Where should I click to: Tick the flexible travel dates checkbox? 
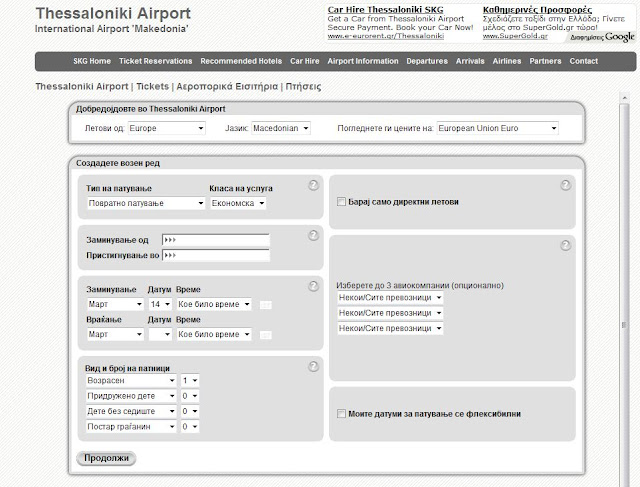pyautogui.click(x=342, y=414)
